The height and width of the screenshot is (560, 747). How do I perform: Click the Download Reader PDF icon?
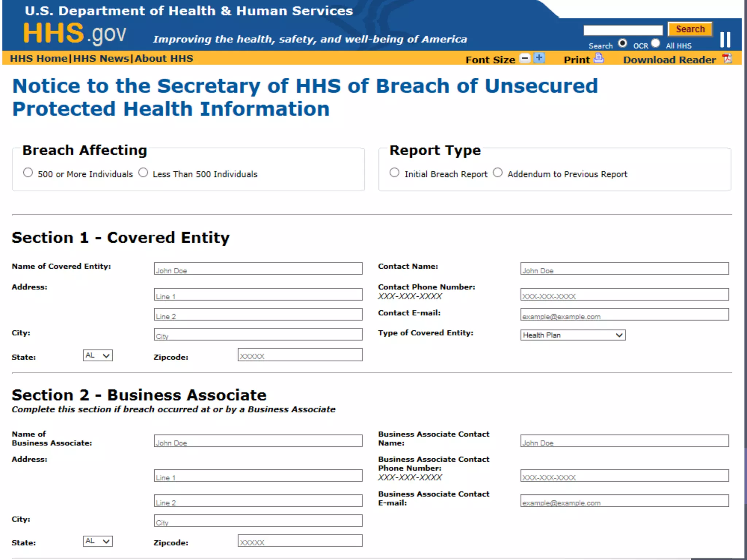pyautogui.click(x=727, y=58)
